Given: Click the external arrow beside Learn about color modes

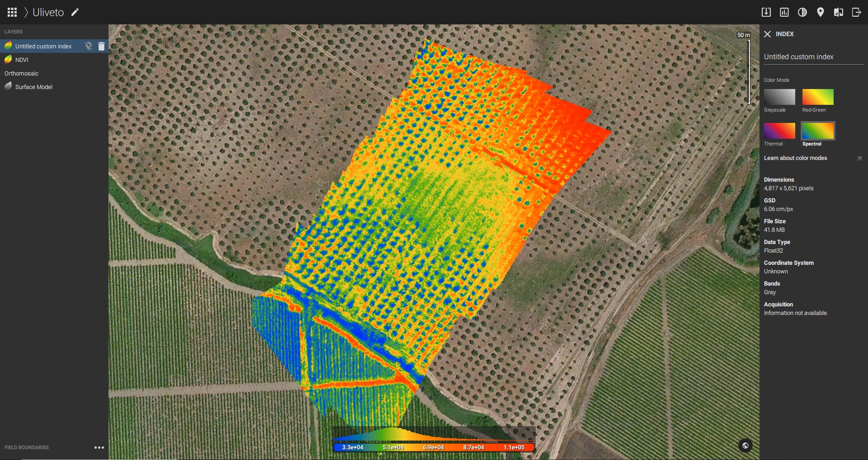Looking at the screenshot, I should [x=859, y=159].
